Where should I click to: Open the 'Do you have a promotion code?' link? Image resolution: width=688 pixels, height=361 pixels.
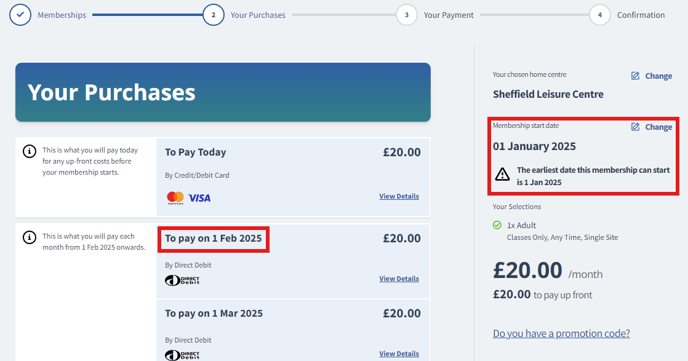(561, 333)
